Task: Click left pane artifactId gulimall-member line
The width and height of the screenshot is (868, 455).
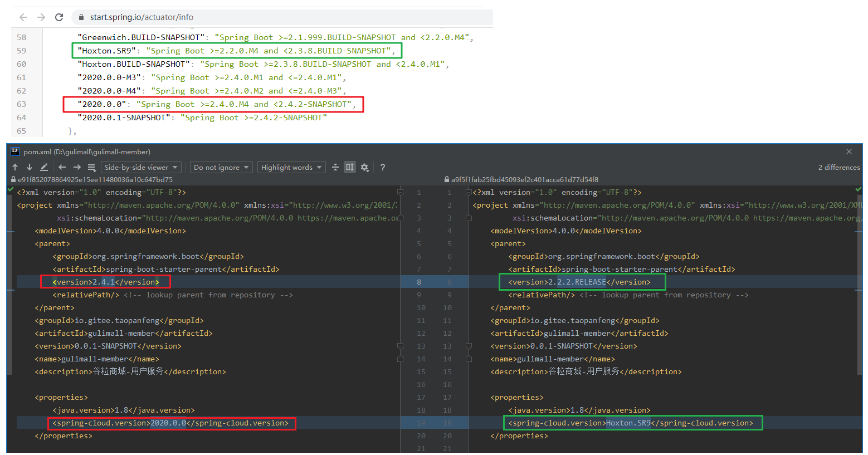Action: [124, 333]
